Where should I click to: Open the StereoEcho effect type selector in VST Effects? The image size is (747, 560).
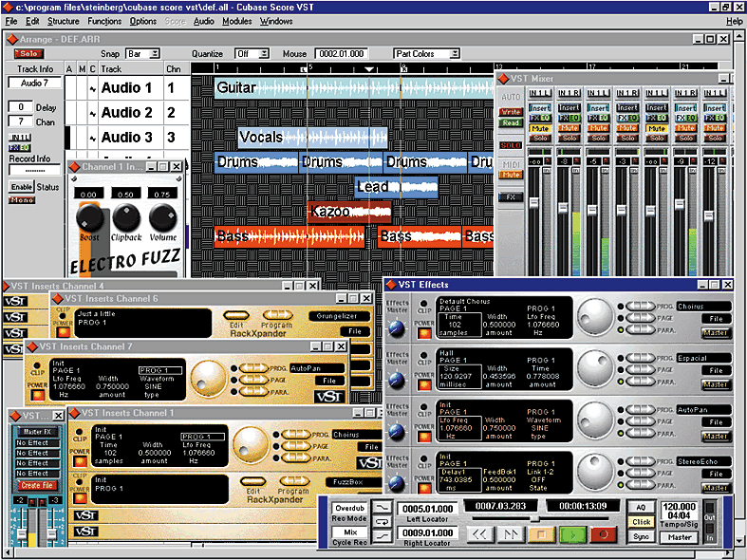pyautogui.click(x=703, y=461)
